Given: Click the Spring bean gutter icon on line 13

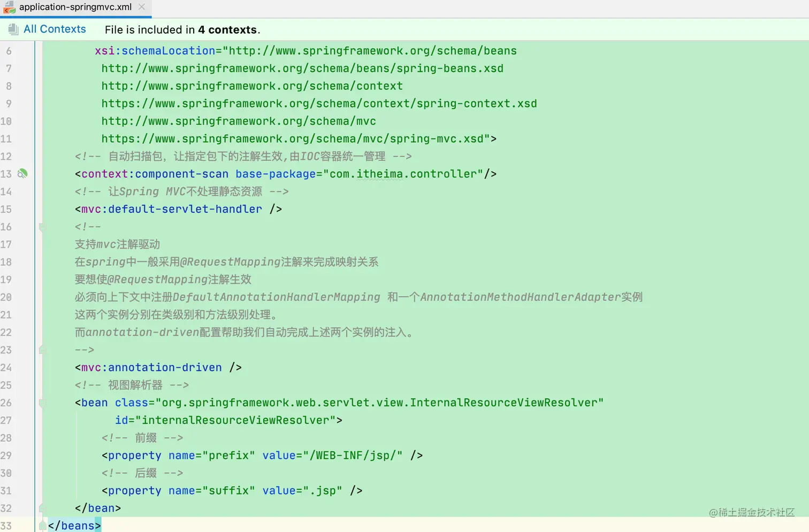Looking at the screenshot, I should pyautogui.click(x=22, y=174).
